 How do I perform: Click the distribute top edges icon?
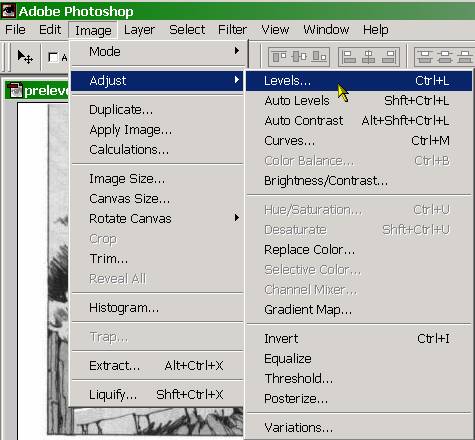[425, 57]
